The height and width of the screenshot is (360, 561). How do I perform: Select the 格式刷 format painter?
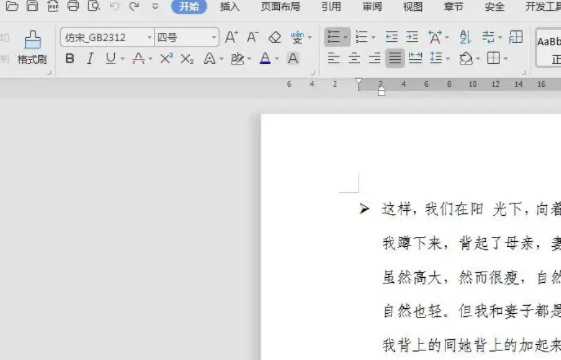(x=32, y=47)
